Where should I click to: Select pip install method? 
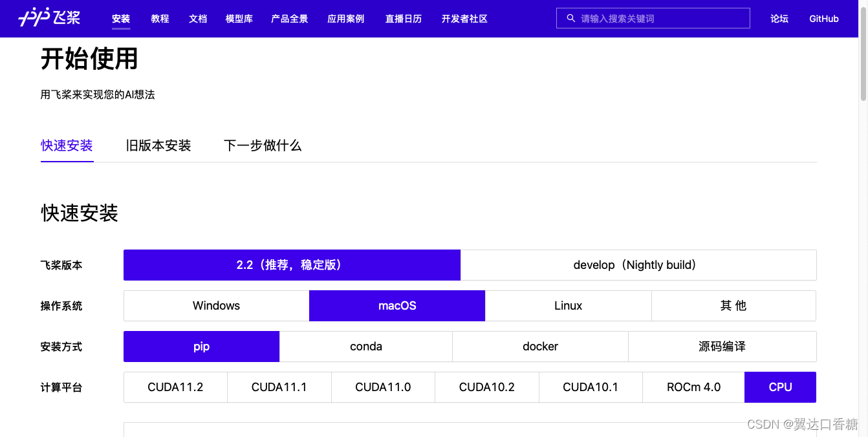pos(201,346)
